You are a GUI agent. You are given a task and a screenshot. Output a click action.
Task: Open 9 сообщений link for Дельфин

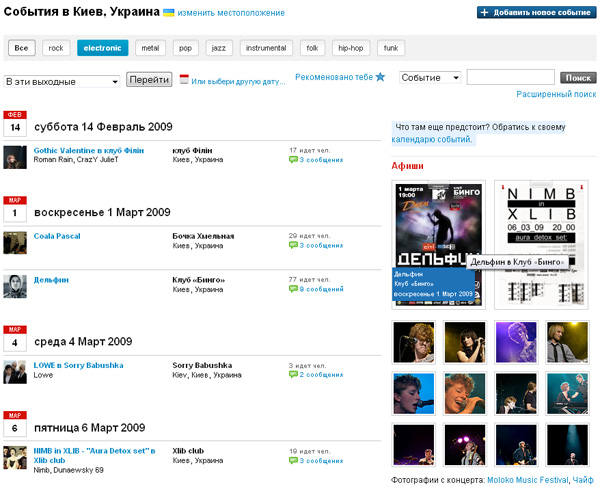[321, 289]
